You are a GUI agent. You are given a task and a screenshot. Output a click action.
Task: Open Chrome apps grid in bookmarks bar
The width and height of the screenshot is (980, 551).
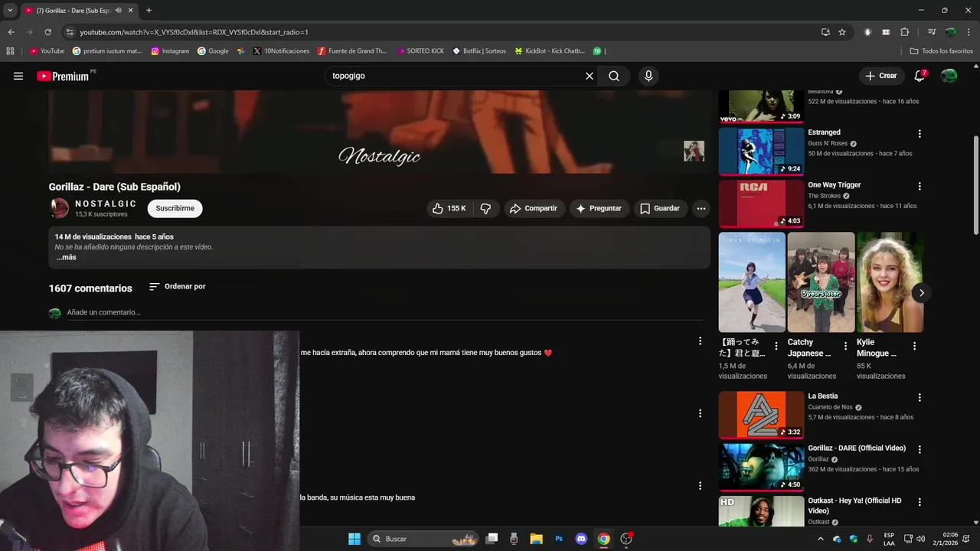pyautogui.click(x=10, y=51)
